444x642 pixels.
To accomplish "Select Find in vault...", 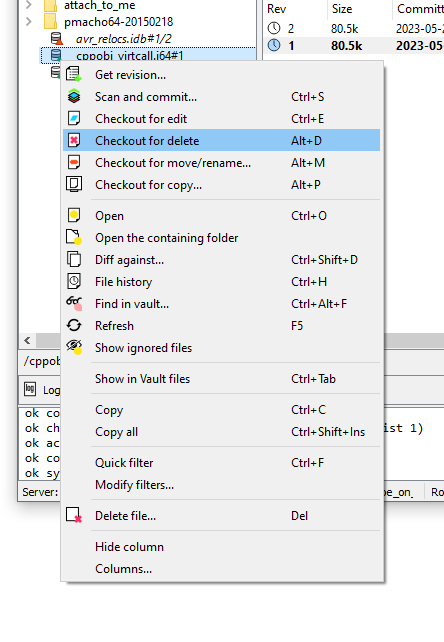I will (x=222, y=303).
